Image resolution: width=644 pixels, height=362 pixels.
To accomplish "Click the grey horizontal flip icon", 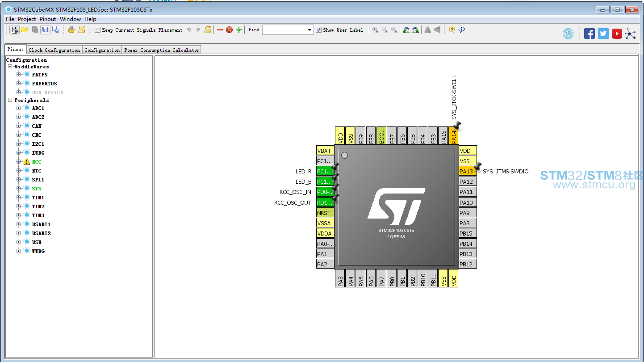I will tap(427, 30).
